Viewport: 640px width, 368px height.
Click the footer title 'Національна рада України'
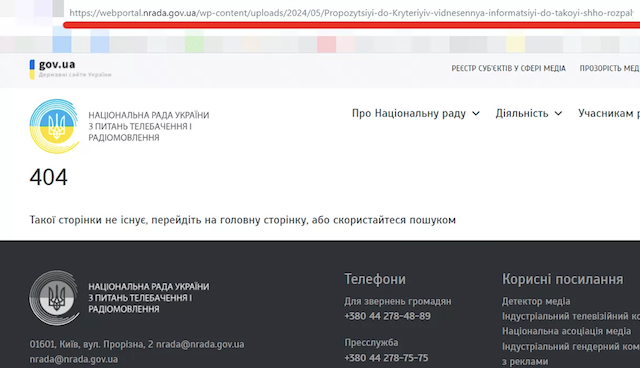click(149, 298)
